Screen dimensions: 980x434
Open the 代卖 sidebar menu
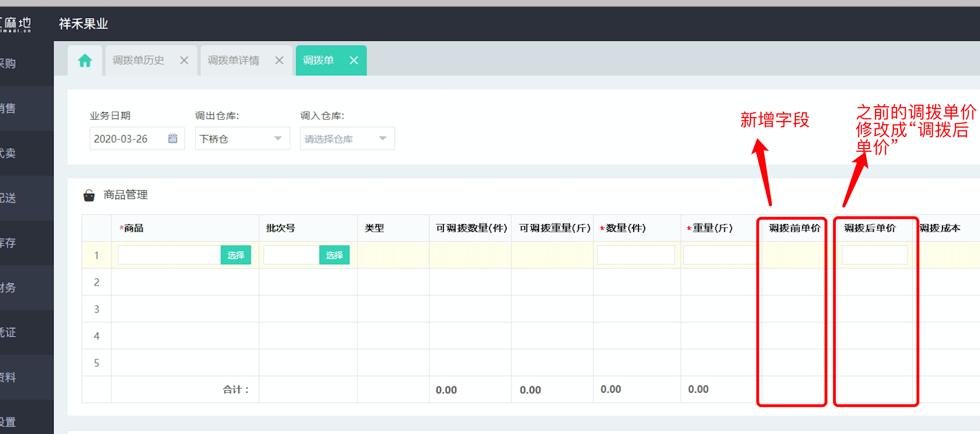27,153
